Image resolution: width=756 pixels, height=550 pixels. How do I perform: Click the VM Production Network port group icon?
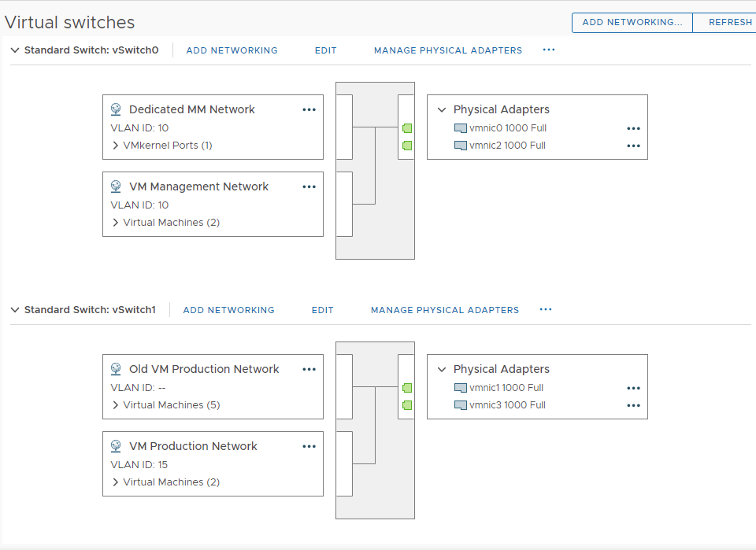point(117,446)
